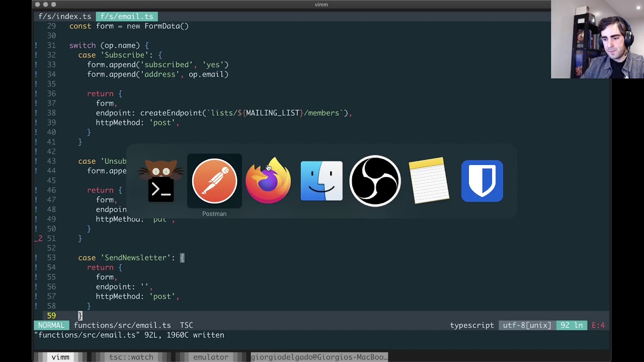Click the utf-8[unix] encoding indicator
Screen dimensions: 644x362
tap(527, 325)
